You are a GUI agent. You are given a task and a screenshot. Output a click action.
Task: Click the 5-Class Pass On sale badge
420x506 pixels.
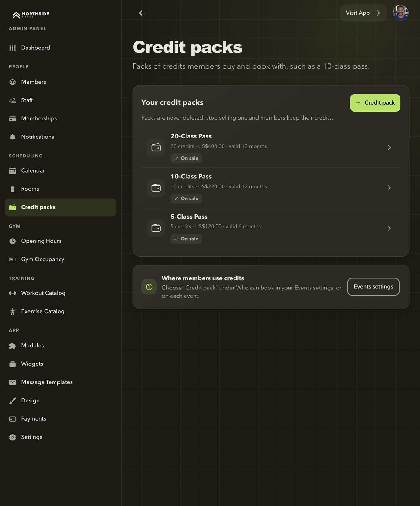186,239
